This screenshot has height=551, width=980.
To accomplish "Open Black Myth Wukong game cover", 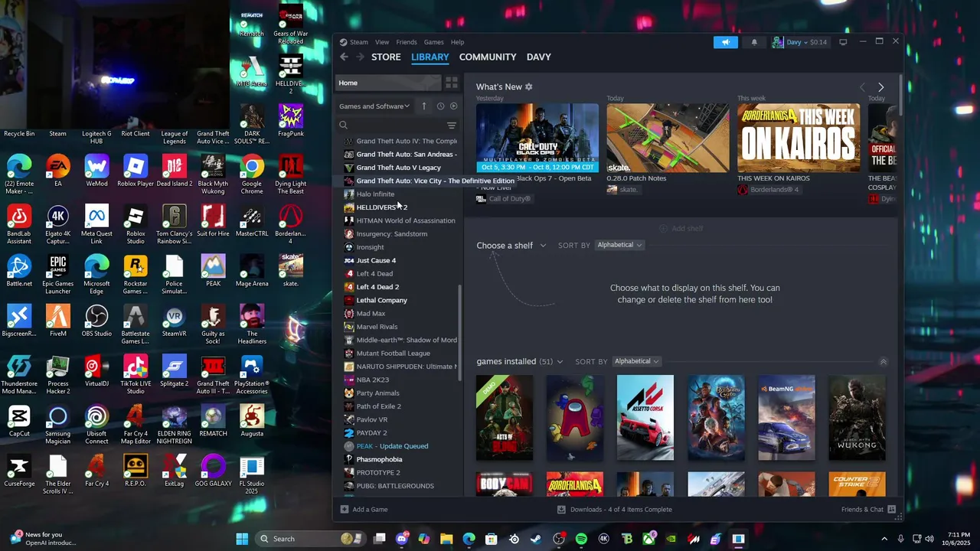I will pos(857,418).
